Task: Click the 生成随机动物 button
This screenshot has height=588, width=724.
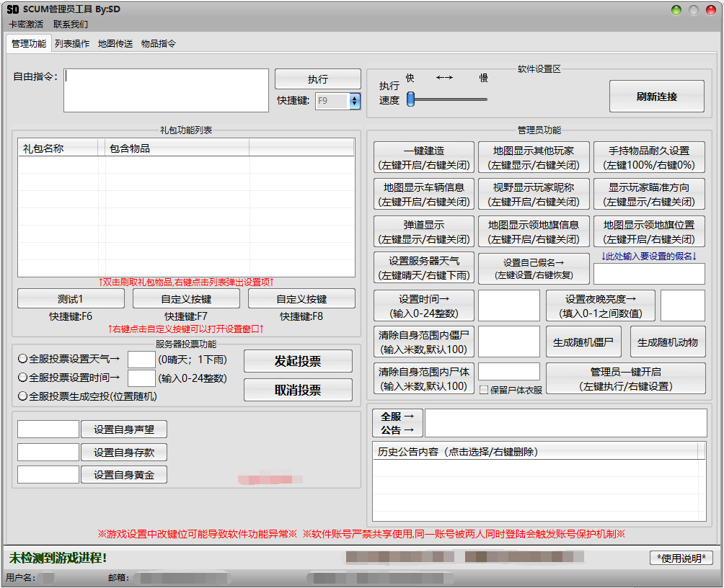Action: [x=668, y=342]
